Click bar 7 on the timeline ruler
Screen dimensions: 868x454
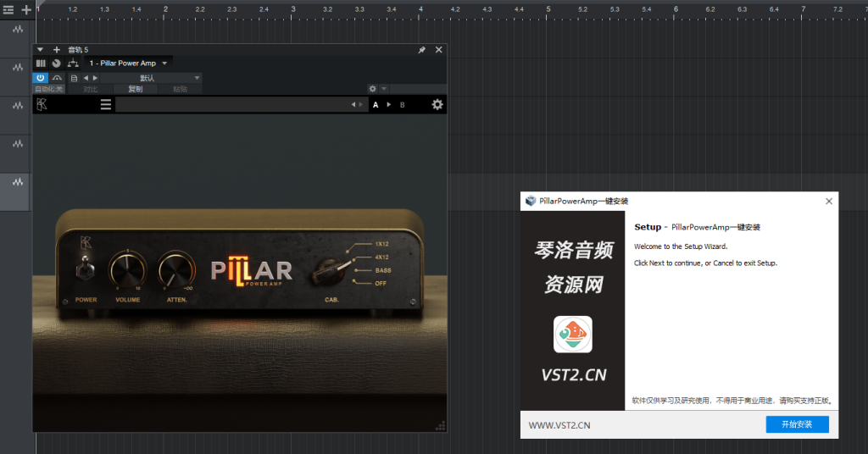(804, 9)
